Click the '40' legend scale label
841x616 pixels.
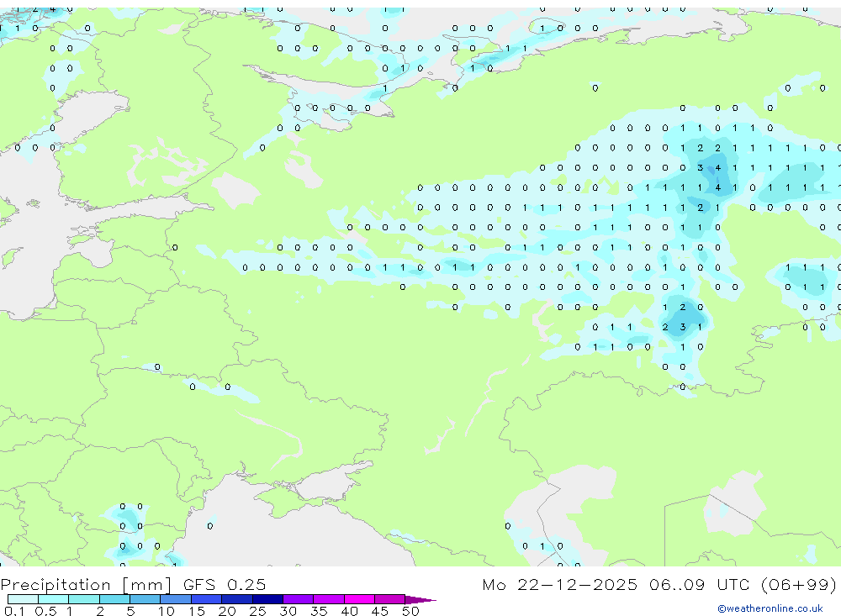[350, 611]
